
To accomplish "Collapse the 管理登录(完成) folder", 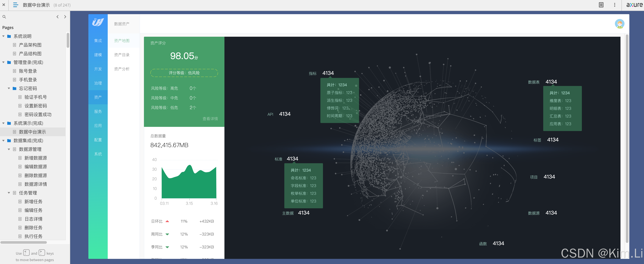I will (x=4, y=62).
